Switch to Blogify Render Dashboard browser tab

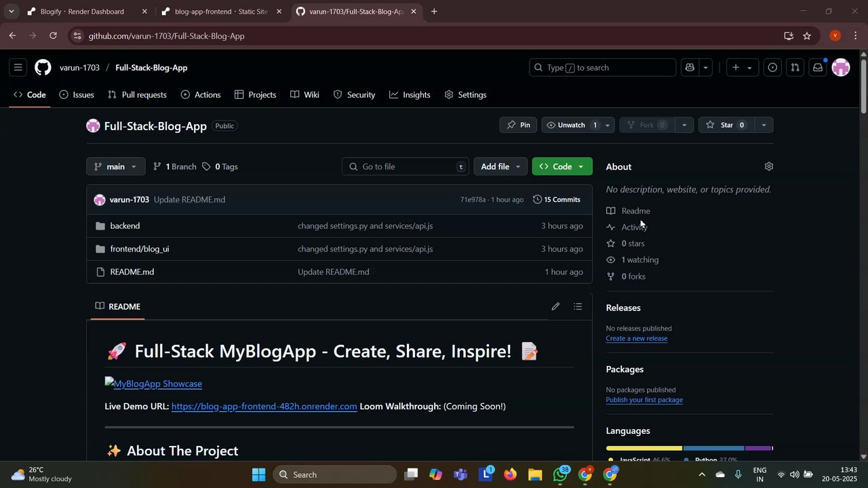click(x=86, y=12)
